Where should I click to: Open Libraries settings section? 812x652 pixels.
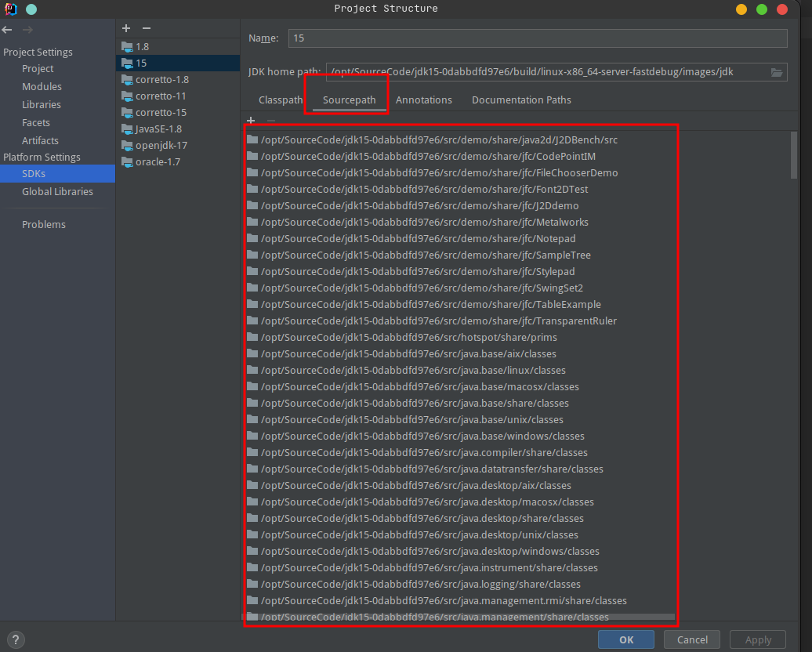click(x=42, y=104)
